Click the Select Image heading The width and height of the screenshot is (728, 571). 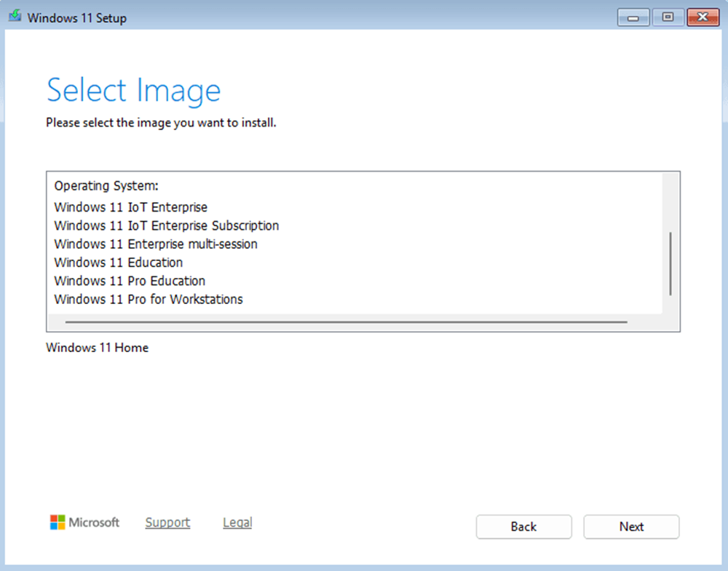click(x=133, y=90)
